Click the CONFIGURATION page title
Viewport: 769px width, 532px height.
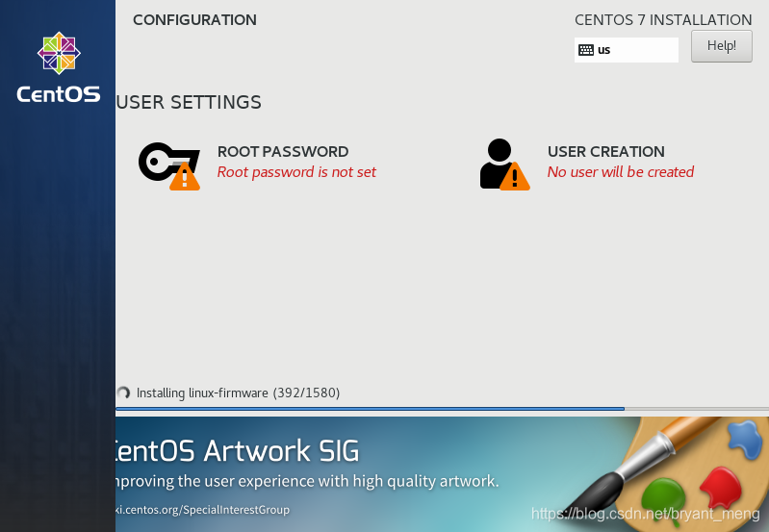[194, 20]
